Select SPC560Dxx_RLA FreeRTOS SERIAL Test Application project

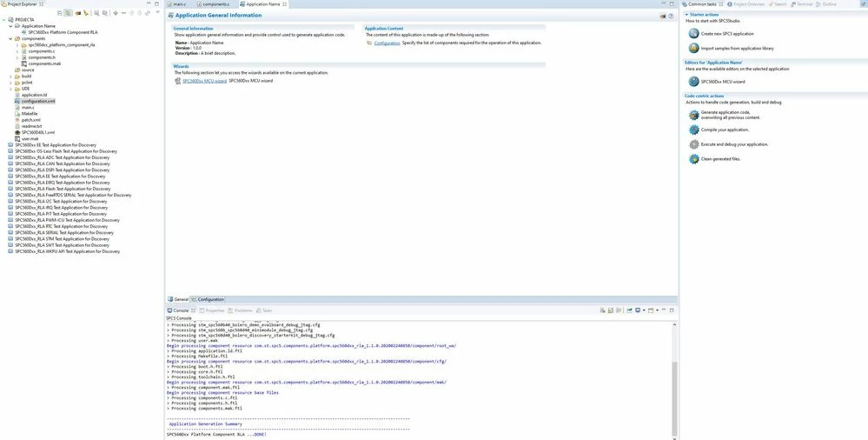[x=73, y=195]
